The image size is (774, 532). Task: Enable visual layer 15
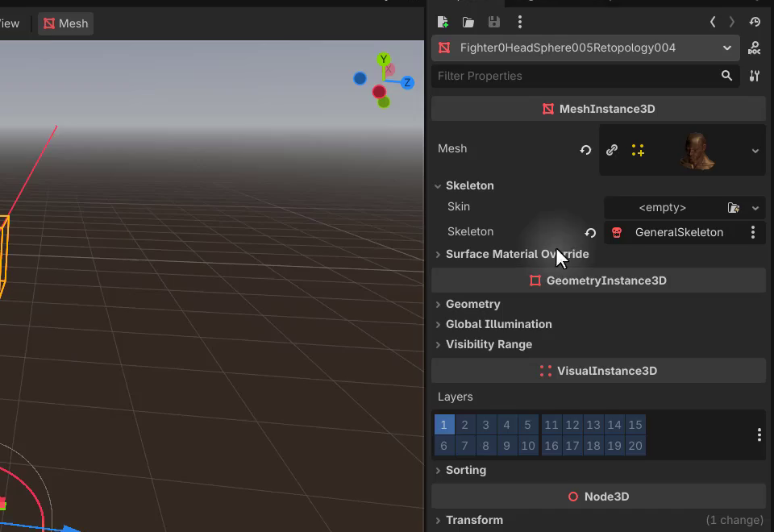point(635,425)
